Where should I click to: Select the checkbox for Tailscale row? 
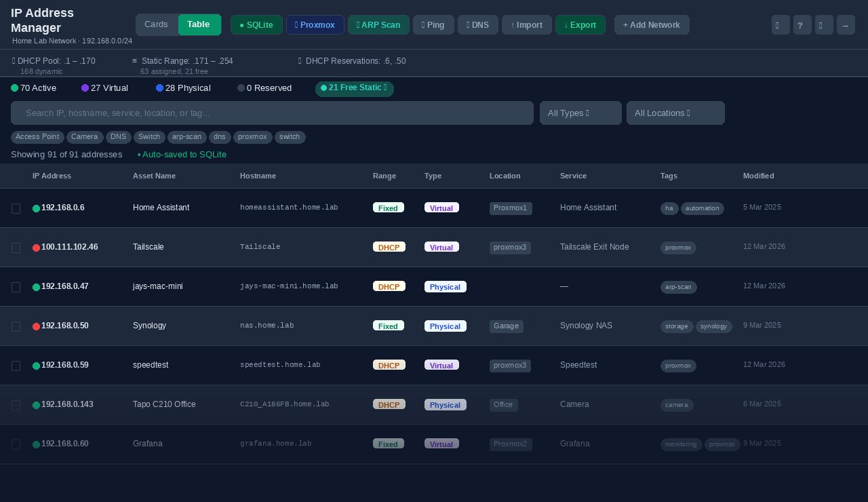tap(16, 248)
